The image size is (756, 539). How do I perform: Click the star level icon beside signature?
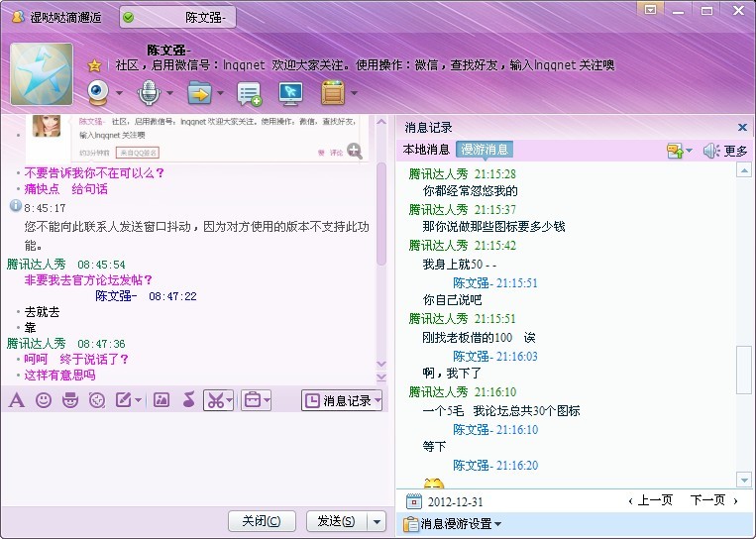coord(95,65)
